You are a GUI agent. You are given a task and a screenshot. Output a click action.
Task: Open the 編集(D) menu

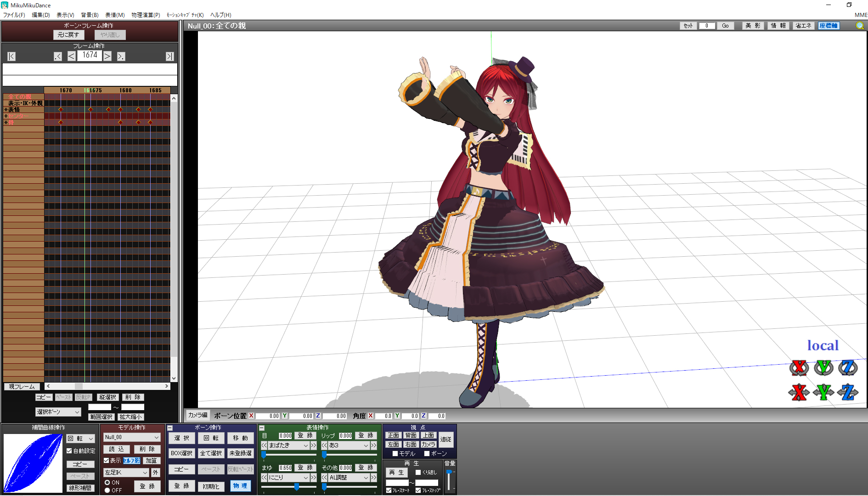tap(40, 15)
